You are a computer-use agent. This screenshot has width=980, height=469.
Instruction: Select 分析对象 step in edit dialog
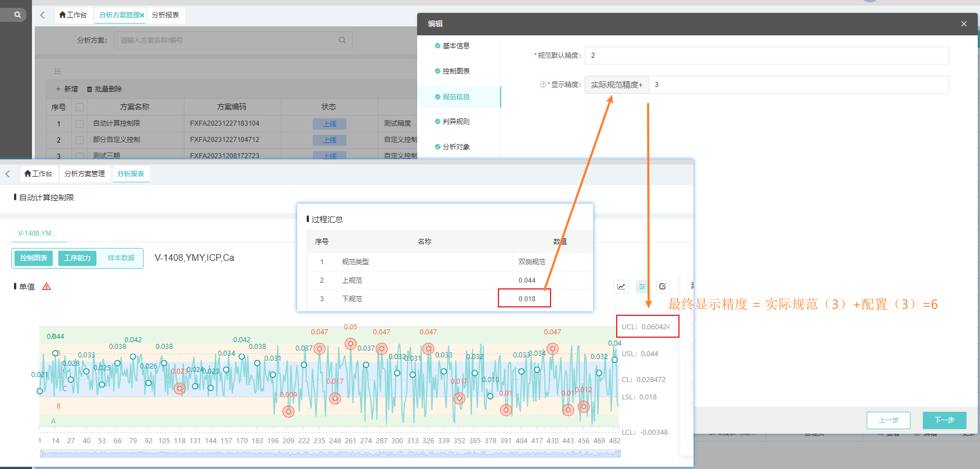(x=452, y=147)
